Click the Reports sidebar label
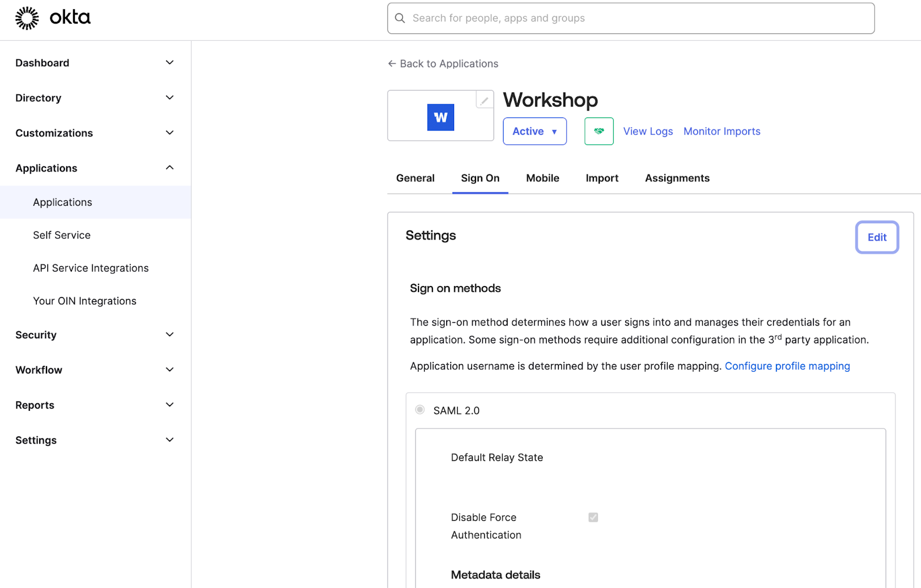This screenshot has height=588, width=921. (x=35, y=405)
